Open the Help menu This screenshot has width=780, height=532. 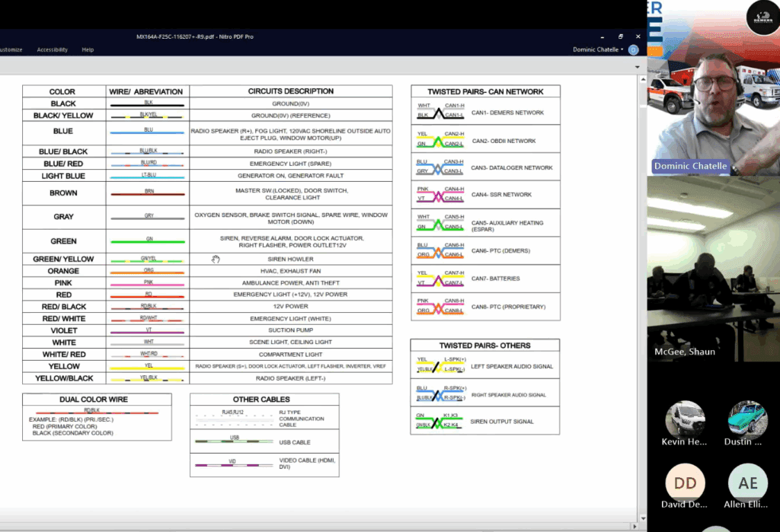tap(88, 49)
